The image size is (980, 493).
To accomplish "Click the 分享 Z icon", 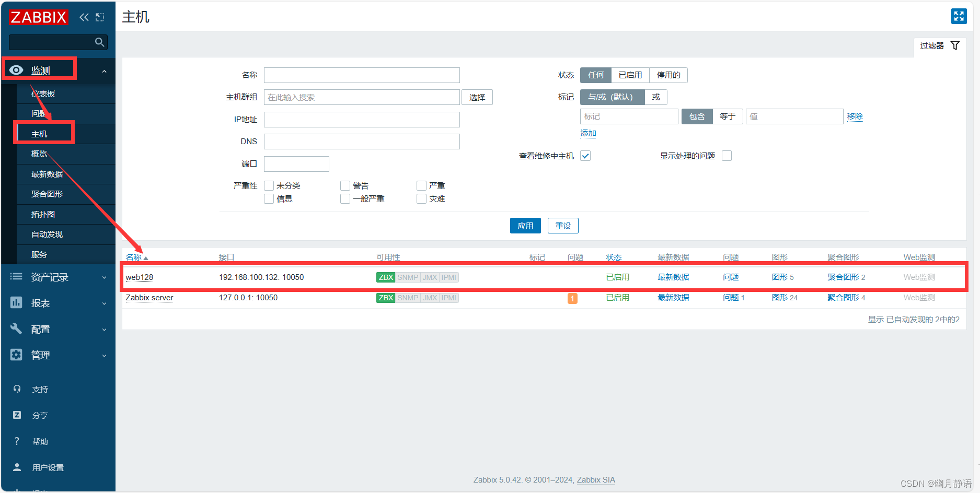I will point(17,415).
